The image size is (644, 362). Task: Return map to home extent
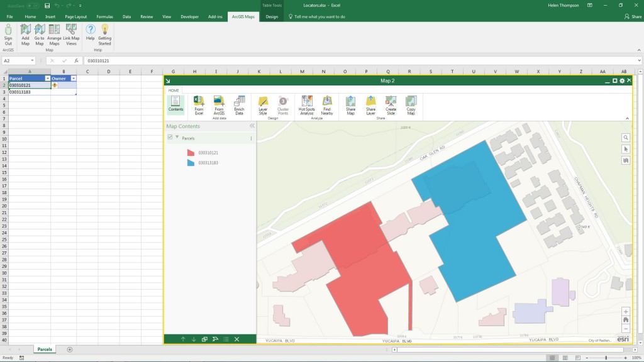[x=626, y=320]
